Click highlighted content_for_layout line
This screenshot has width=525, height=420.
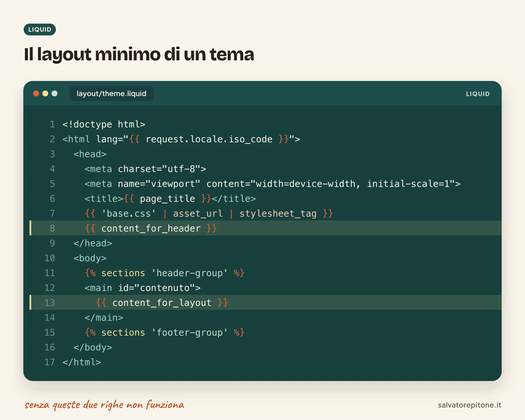[x=265, y=302]
